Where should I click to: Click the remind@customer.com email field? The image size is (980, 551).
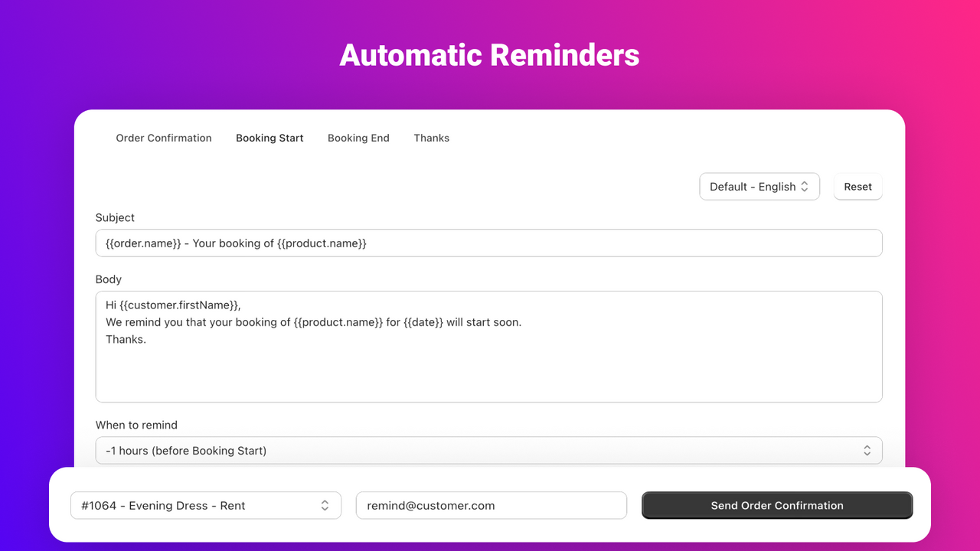click(492, 505)
